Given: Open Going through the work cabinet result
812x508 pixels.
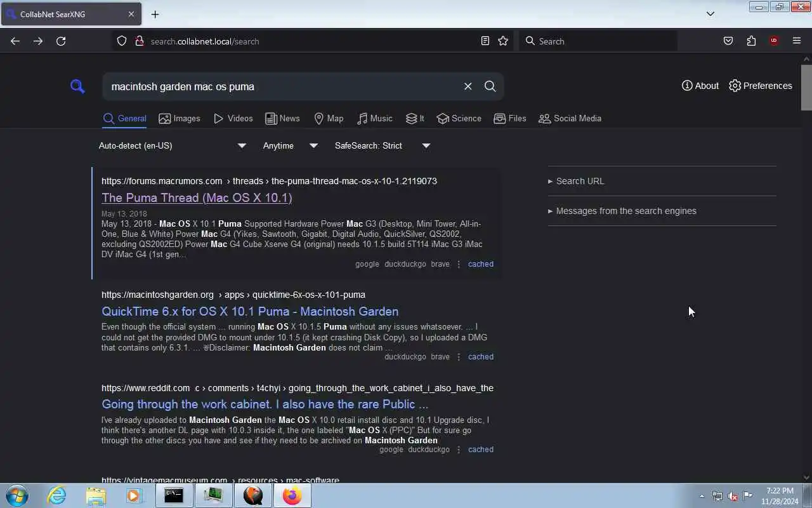Looking at the screenshot, I should point(265,404).
